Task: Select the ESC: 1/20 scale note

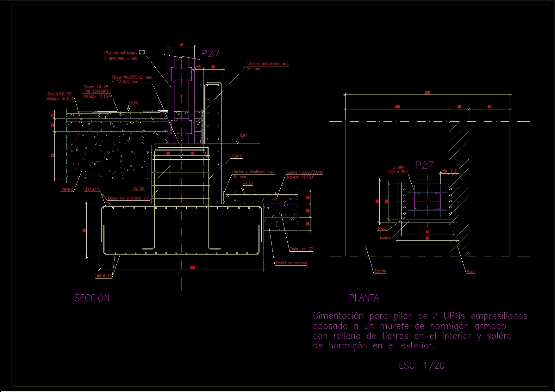Action: pyautogui.click(x=422, y=364)
